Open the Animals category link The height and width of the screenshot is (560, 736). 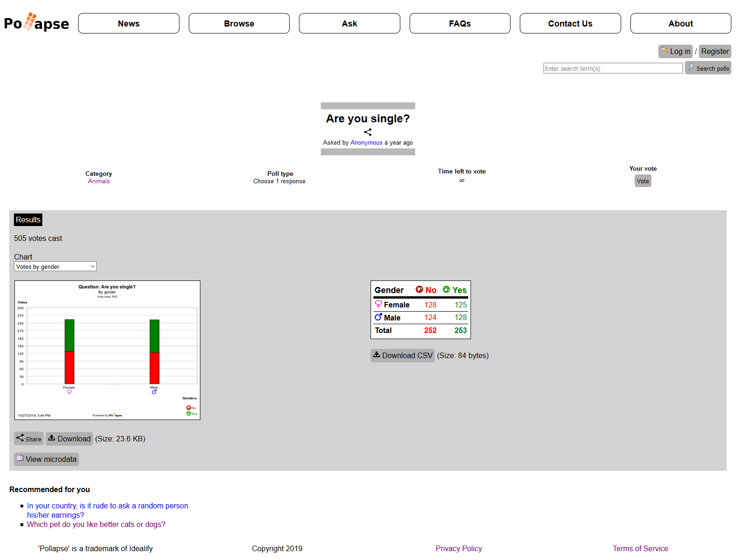click(99, 181)
